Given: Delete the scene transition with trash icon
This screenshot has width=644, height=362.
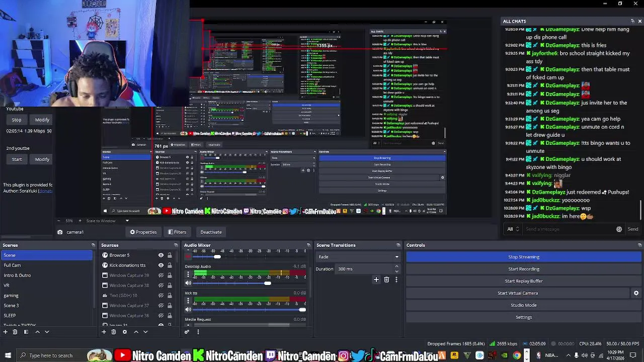Looking at the screenshot, I should tap(386, 280).
